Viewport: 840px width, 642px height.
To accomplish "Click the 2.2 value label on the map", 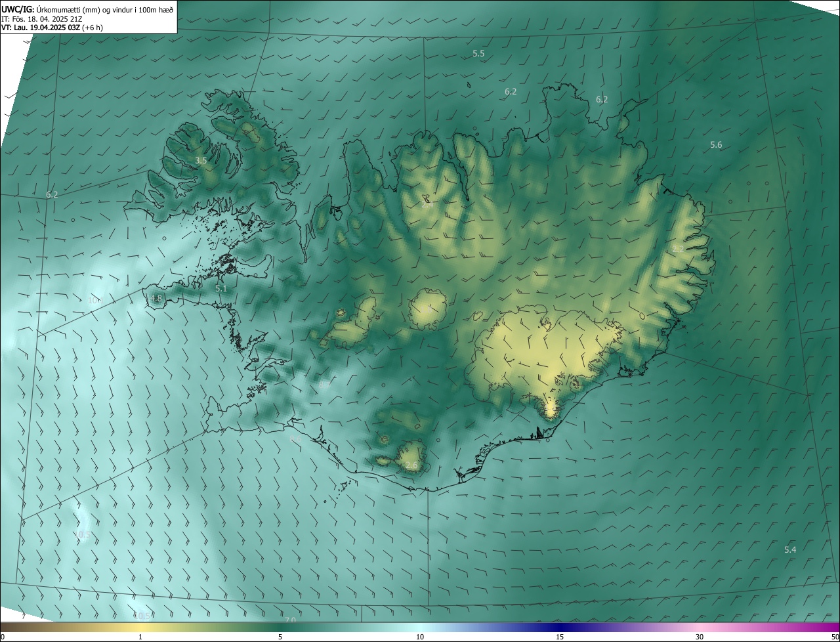I will coord(678,249).
